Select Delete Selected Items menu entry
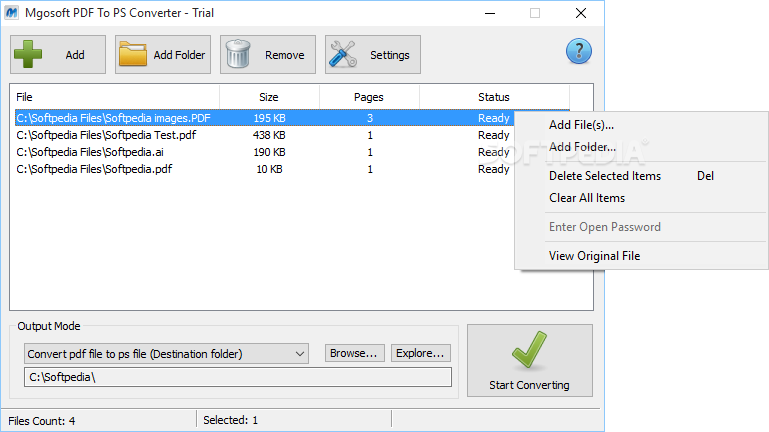This screenshot has height=432, width=769. [641, 176]
